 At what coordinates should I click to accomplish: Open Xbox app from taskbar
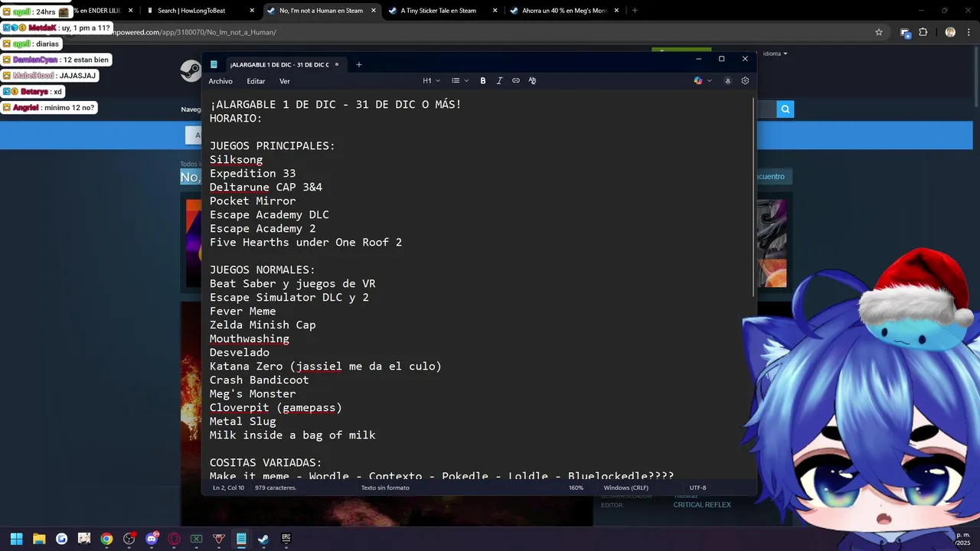pos(196,539)
